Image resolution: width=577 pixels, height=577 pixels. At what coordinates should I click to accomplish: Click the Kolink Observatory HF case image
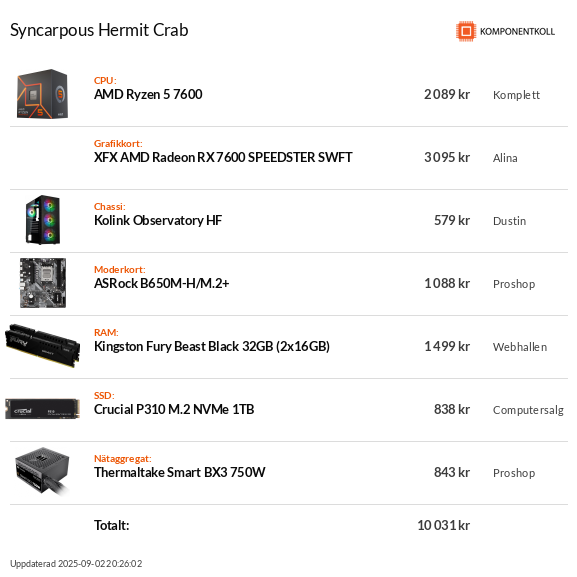coord(43,220)
